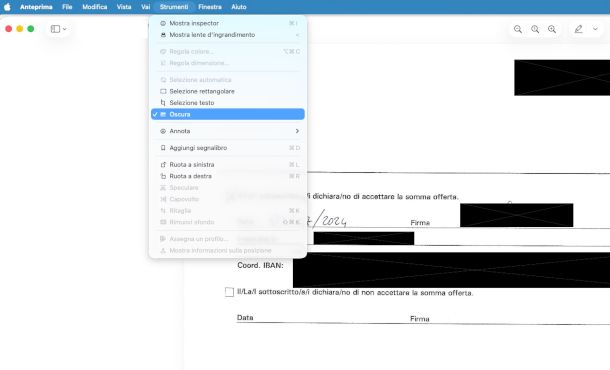Viewport: 610px width, 370px height.
Task: Click the red close window button
Action: (9, 29)
